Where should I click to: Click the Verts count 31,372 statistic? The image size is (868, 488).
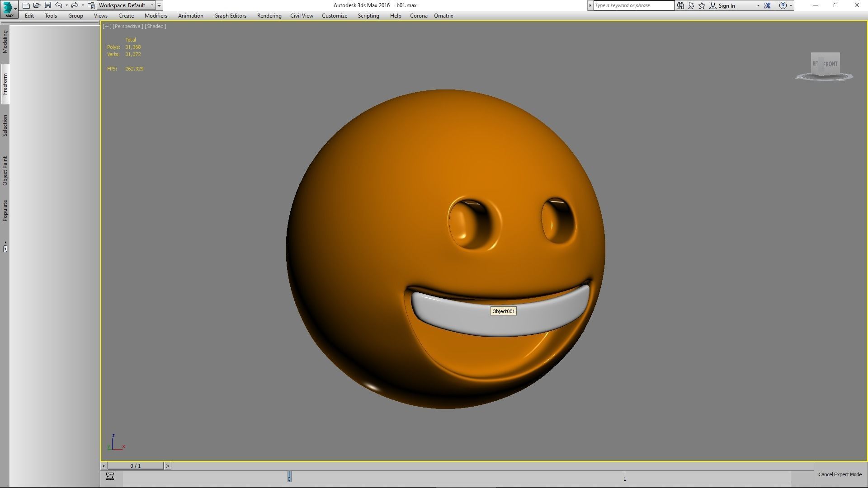[133, 54]
